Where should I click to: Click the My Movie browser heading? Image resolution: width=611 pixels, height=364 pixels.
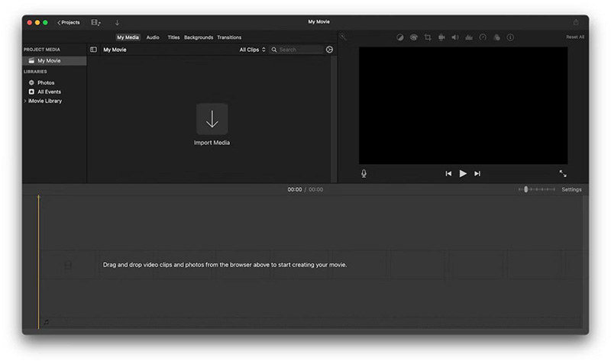point(115,50)
